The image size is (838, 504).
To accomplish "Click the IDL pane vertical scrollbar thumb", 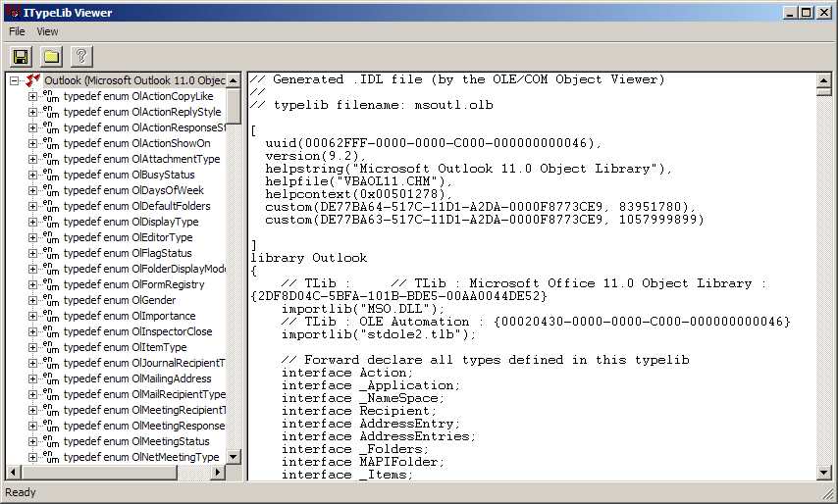I will 823,92.
